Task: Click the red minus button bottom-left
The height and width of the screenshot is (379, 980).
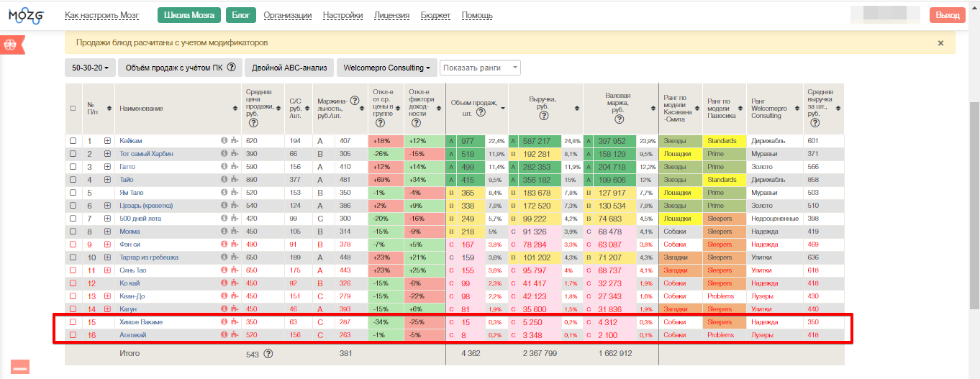Action: coord(20,368)
